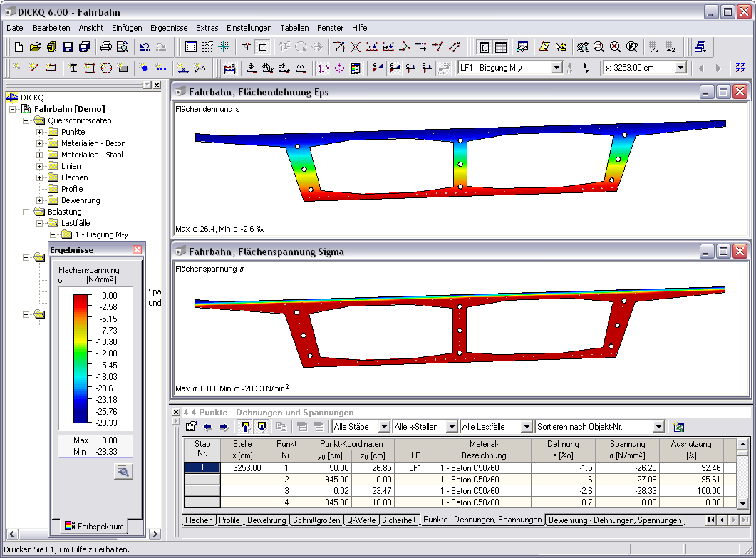Click the -28.33 Spannung cell in the table
The image size is (756, 558).
click(627, 490)
